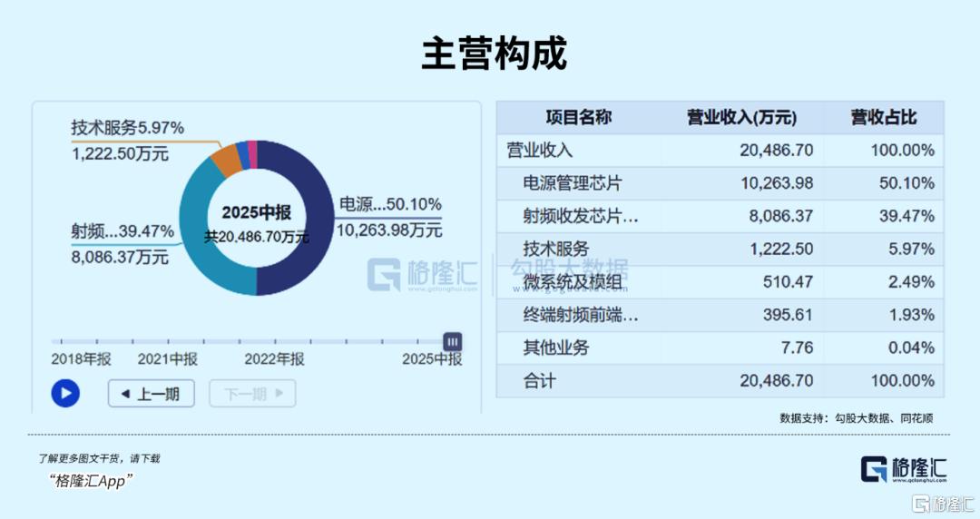Select the 2021中报 timeline label

point(167,359)
